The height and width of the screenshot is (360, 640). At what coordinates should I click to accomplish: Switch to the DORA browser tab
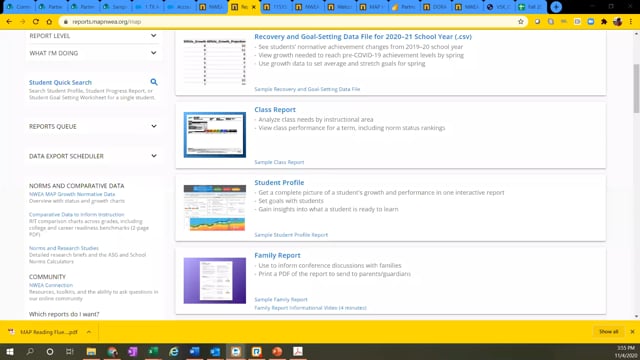tap(435, 7)
